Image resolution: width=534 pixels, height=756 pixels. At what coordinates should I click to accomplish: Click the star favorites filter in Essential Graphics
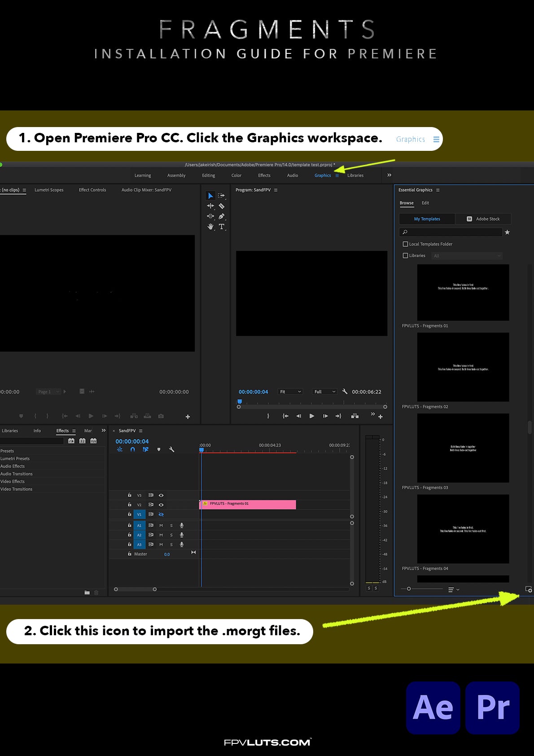[507, 232]
